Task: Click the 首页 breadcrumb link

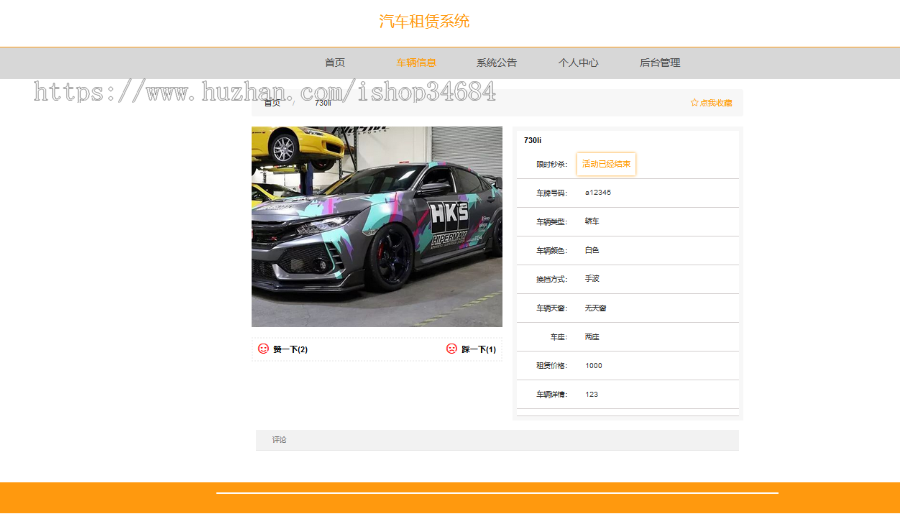Action: pyautogui.click(x=272, y=103)
